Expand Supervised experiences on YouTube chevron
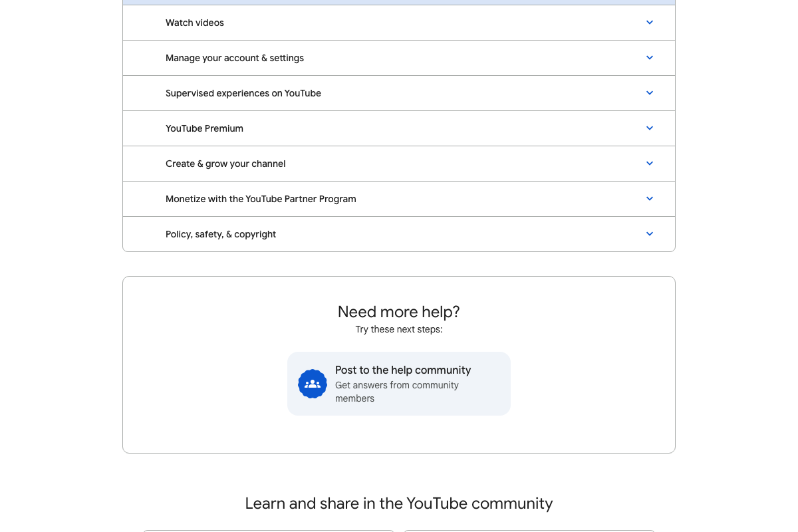The image size is (798, 532). 650,93
